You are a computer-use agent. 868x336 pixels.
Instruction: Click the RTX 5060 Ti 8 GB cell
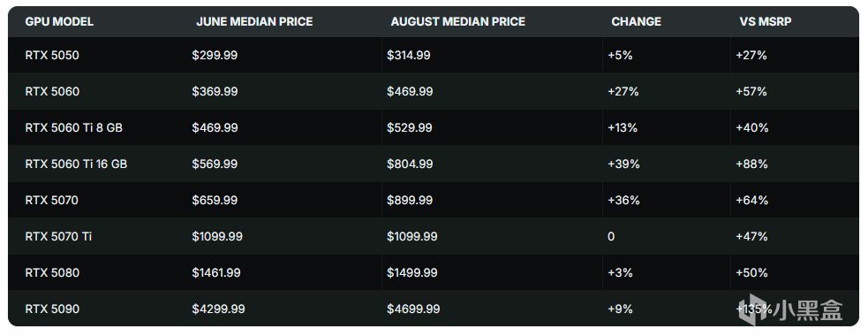point(73,127)
